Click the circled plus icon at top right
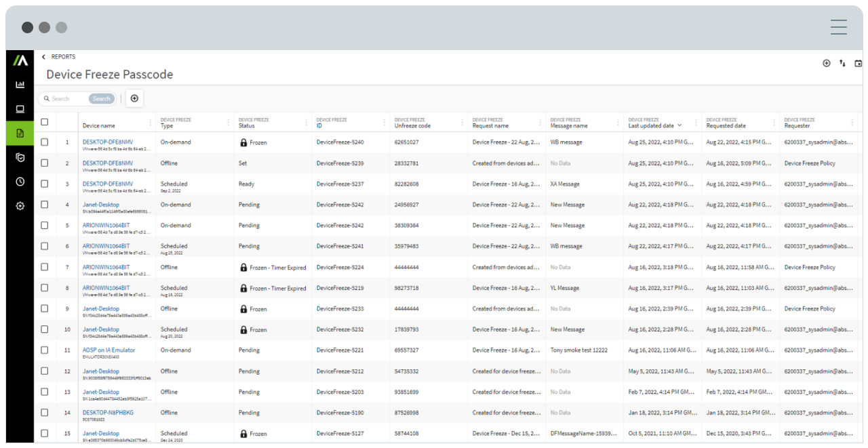The height and width of the screenshot is (448, 868). (x=827, y=63)
